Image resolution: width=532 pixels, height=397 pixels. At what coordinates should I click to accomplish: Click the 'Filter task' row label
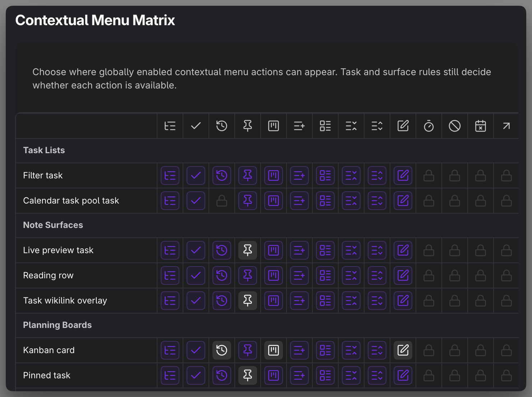(x=43, y=175)
